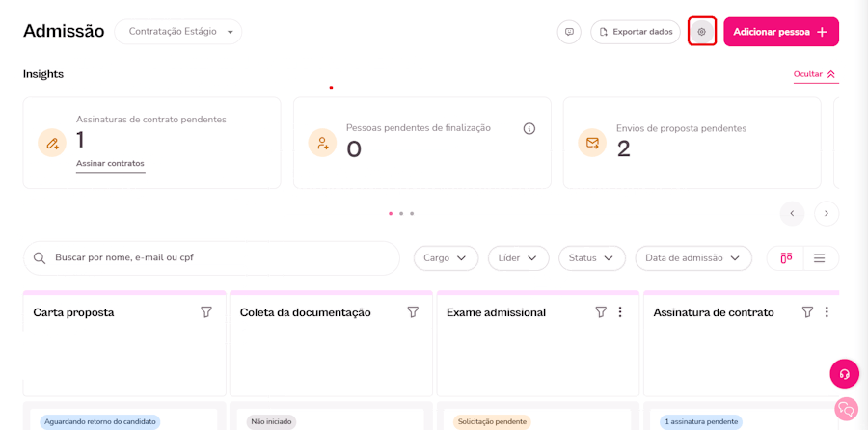This screenshot has width=868, height=430.
Task: Go to previous insights with left arrow
Action: (792, 213)
